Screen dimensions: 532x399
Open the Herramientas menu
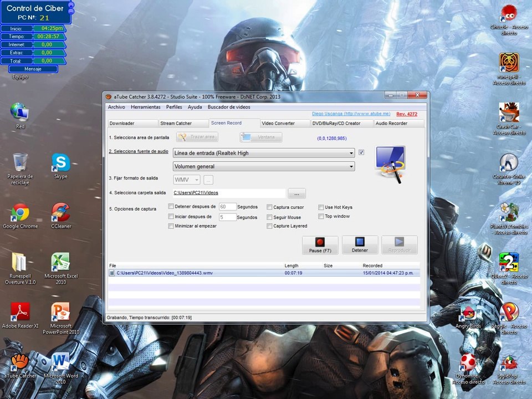point(146,107)
